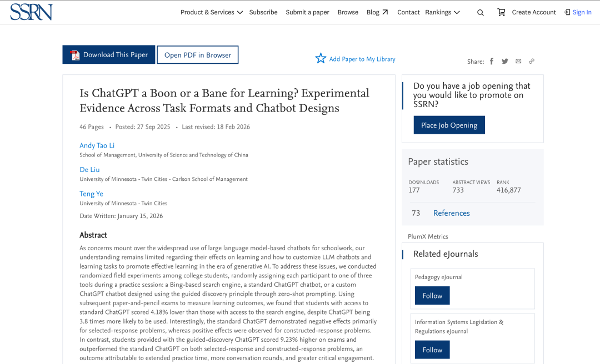
Task: Click the SSRN logo
Action: pyautogui.click(x=31, y=12)
